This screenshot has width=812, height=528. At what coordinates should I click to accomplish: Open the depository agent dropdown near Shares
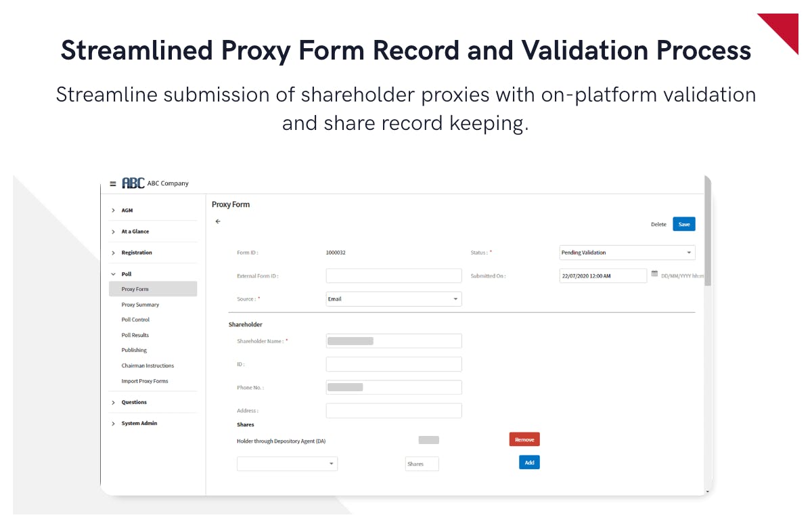[x=287, y=464]
